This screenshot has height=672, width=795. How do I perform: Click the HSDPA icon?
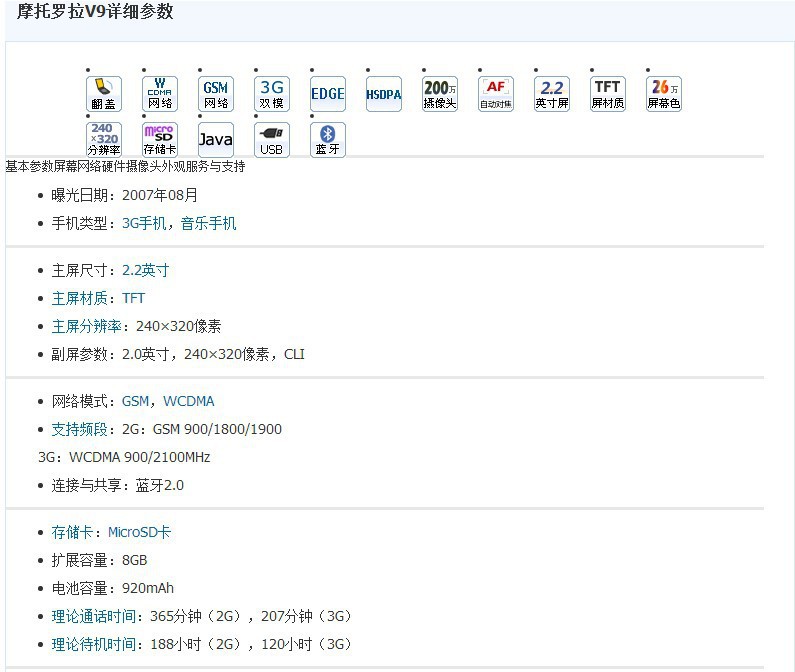click(x=384, y=94)
